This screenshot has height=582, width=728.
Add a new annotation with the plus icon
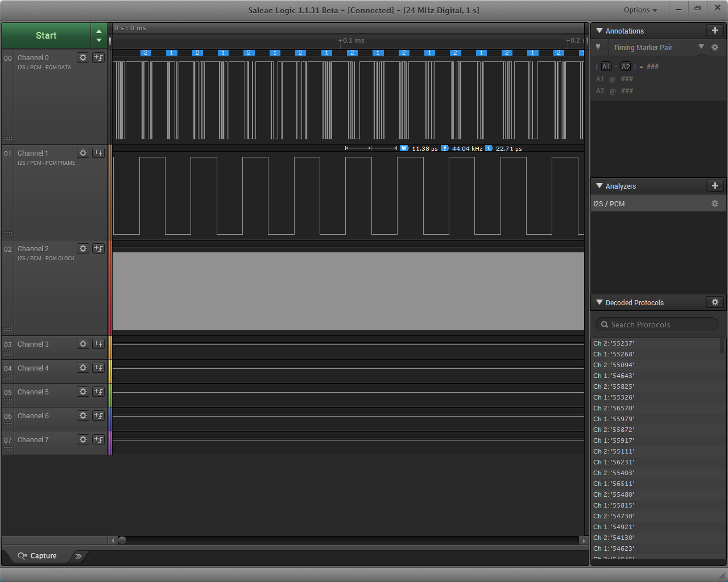pyautogui.click(x=715, y=30)
